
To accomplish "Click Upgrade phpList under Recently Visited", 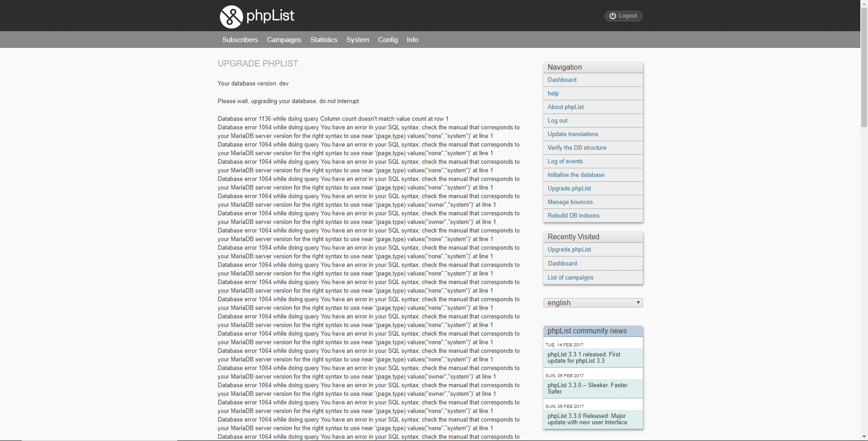I will tap(569, 250).
